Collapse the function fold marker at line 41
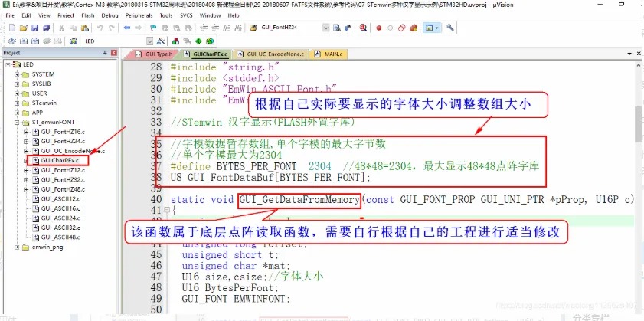 pyautogui.click(x=166, y=210)
